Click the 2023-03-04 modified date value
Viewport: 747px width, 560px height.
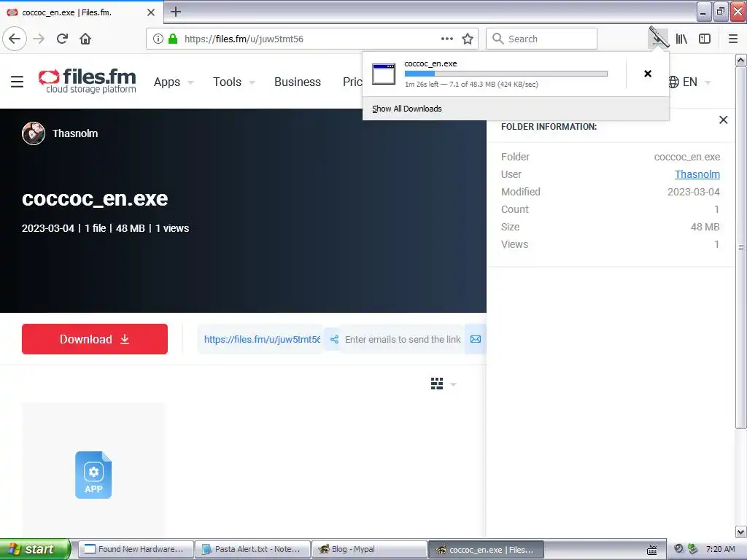(694, 192)
